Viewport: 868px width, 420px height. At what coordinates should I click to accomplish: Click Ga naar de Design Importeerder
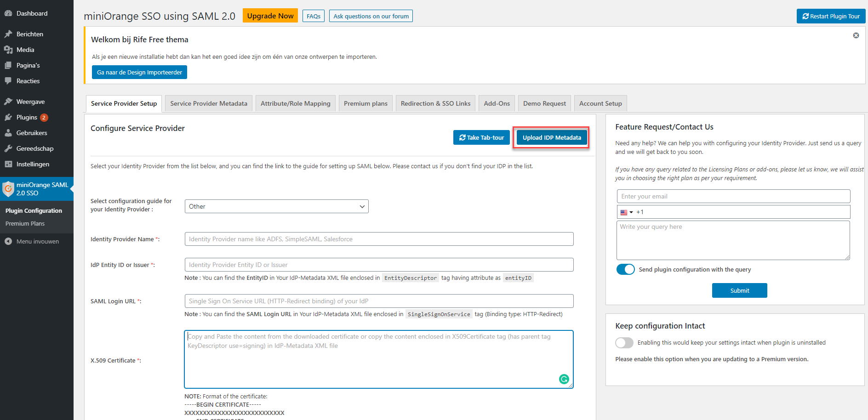click(x=139, y=72)
